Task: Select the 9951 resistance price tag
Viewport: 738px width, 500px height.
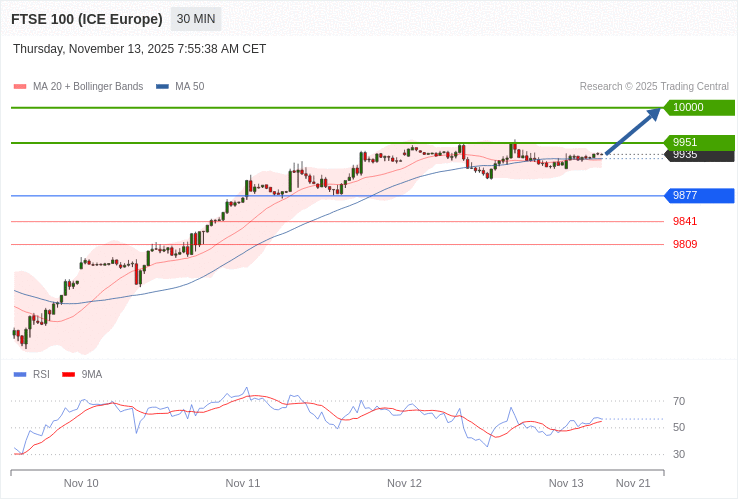Action: click(x=699, y=142)
